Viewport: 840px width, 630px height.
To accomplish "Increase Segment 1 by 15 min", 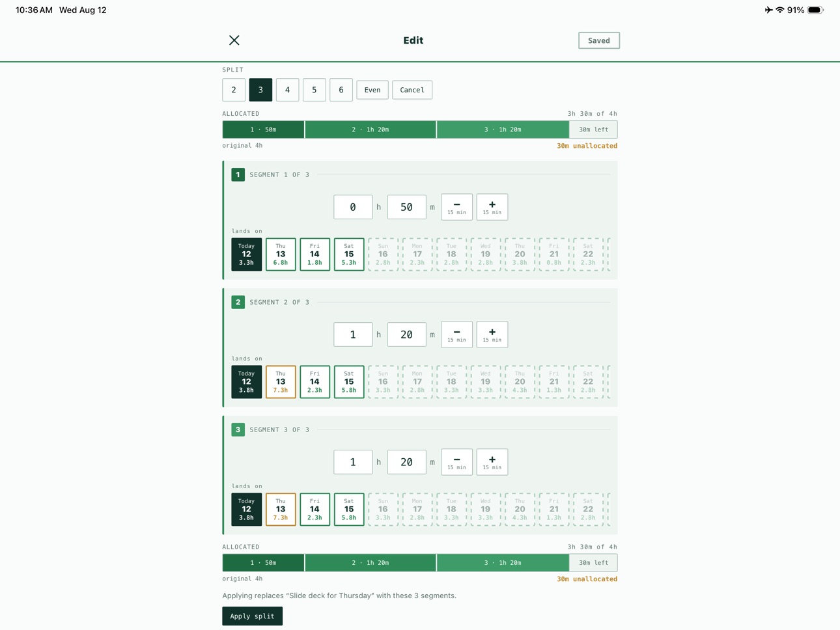I will click(492, 207).
